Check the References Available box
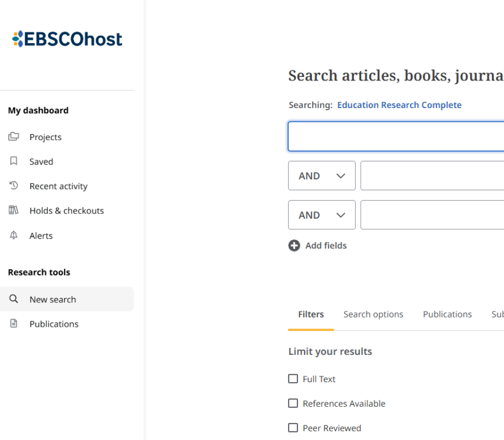 [x=293, y=403]
